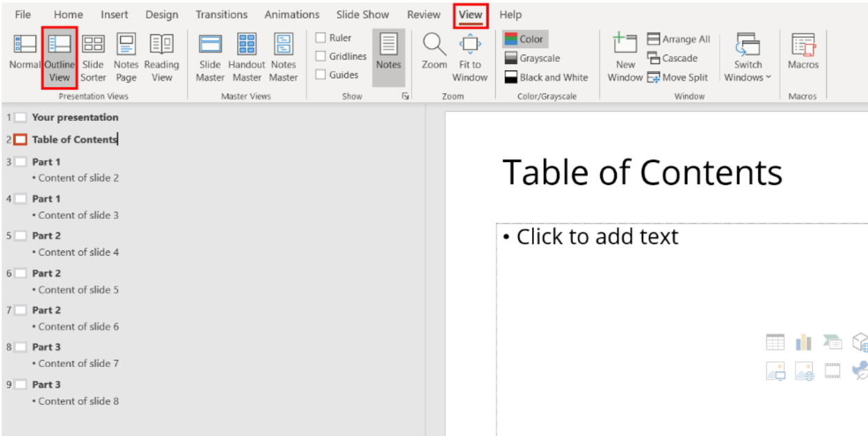Select the Grayscale color mode
The image size is (868, 436).
pos(532,59)
